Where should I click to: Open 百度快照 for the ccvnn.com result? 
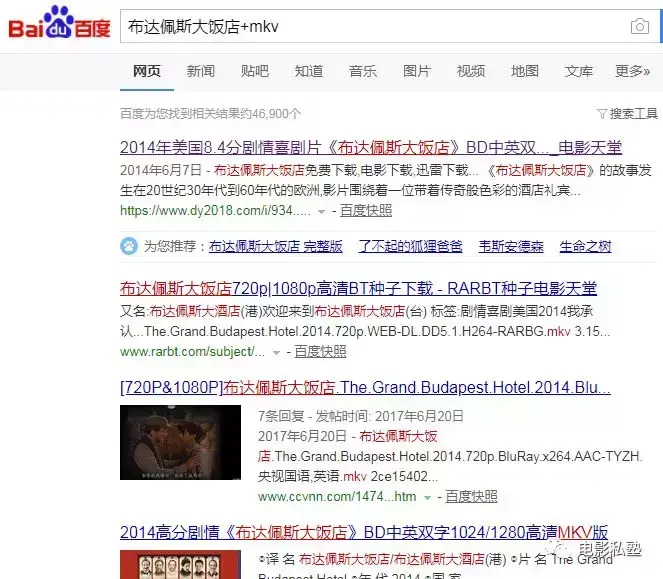pyautogui.click(x=471, y=497)
